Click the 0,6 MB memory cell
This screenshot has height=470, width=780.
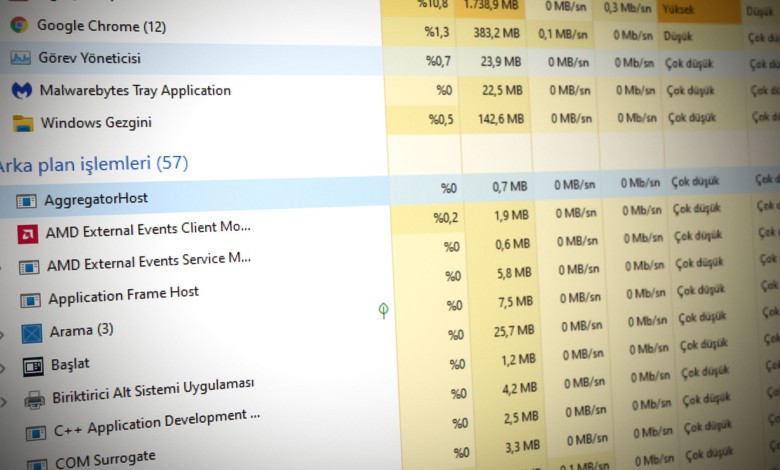tap(512, 244)
